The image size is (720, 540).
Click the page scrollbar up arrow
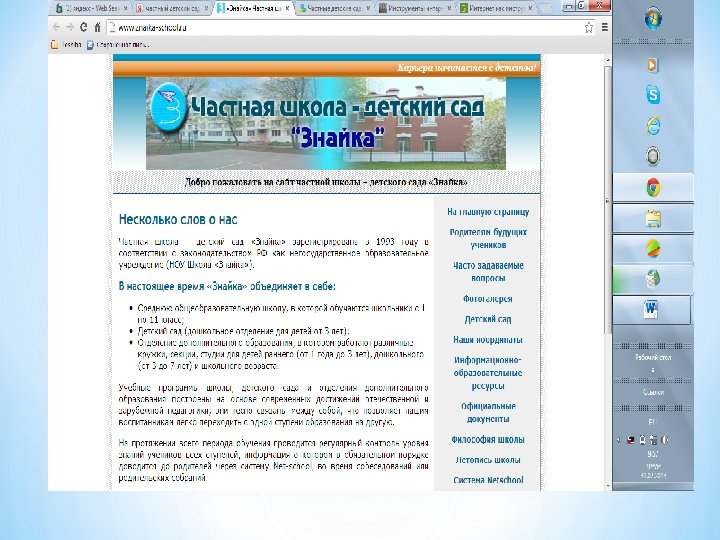(x=608, y=60)
